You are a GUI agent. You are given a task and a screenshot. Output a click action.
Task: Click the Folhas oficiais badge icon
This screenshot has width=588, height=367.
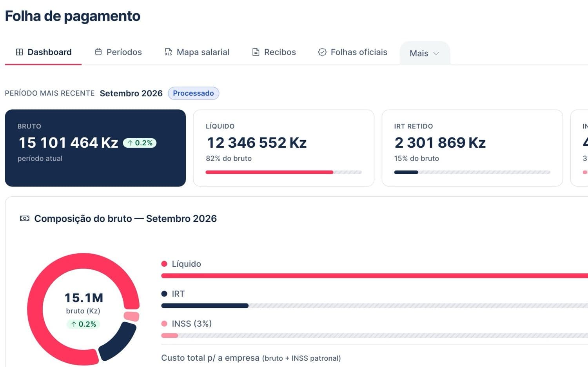click(x=322, y=52)
